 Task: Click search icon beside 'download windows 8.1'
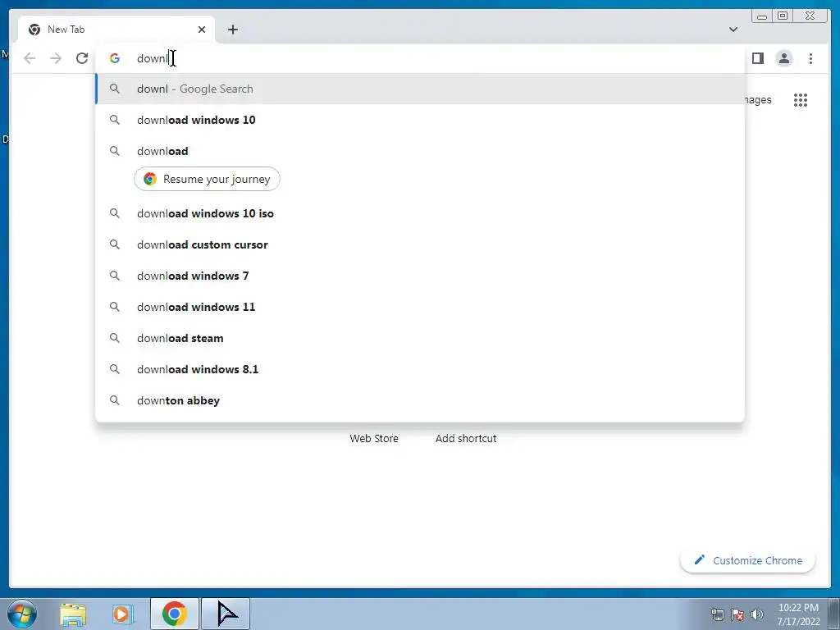pyautogui.click(x=115, y=369)
